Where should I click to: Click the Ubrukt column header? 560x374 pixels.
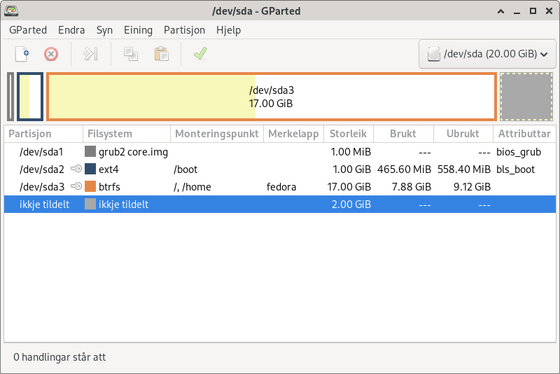pyautogui.click(x=463, y=134)
